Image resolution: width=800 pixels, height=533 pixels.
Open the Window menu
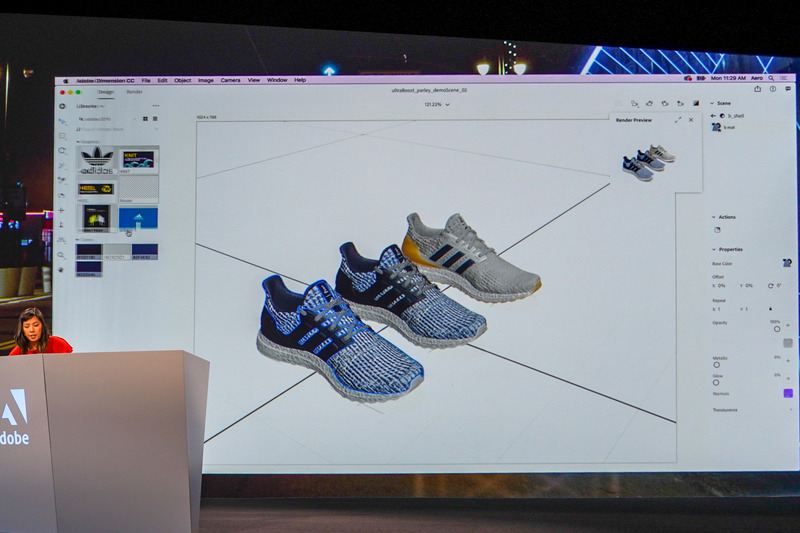click(277, 80)
